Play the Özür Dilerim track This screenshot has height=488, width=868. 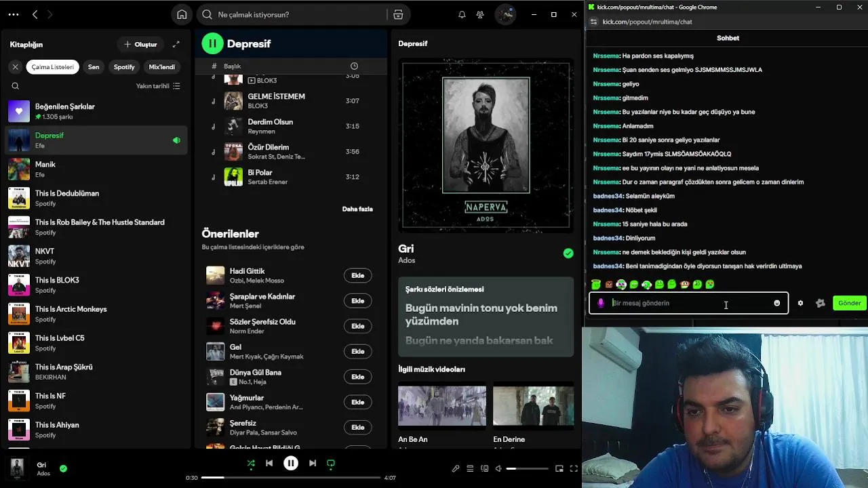[x=290, y=151]
